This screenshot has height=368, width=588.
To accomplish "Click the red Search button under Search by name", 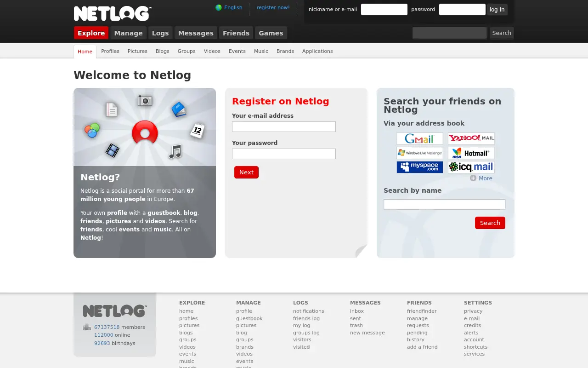I will 490,223.
